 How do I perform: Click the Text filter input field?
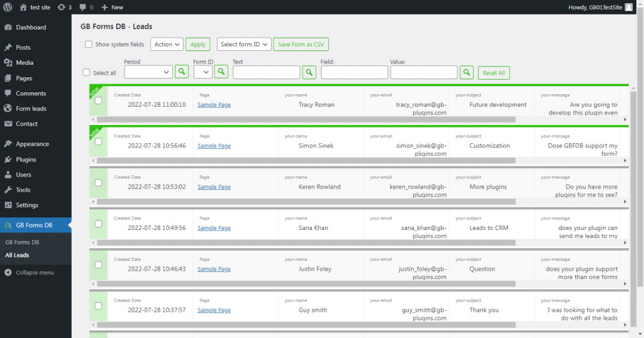coord(266,73)
